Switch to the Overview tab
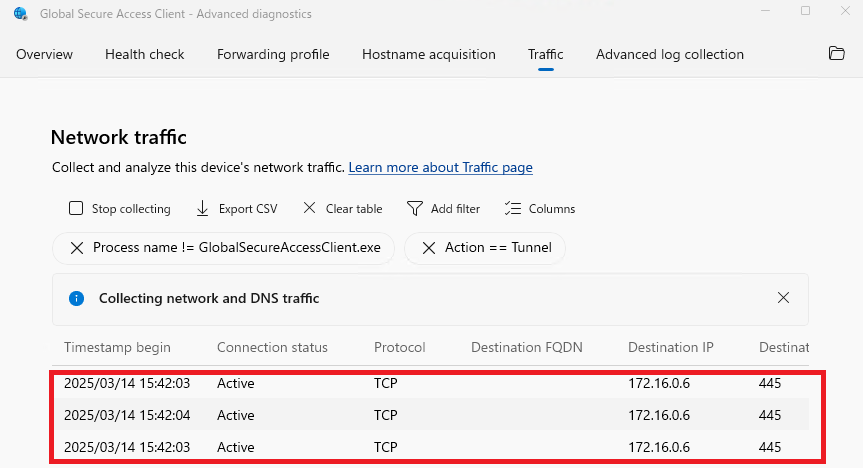The width and height of the screenshot is (863, 468). click(x=44, y=54)
